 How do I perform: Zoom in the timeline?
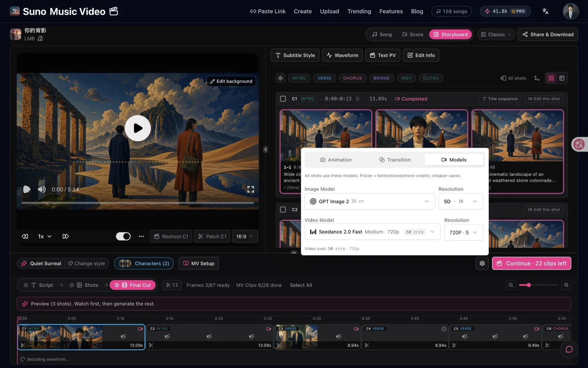pos(566,285)
